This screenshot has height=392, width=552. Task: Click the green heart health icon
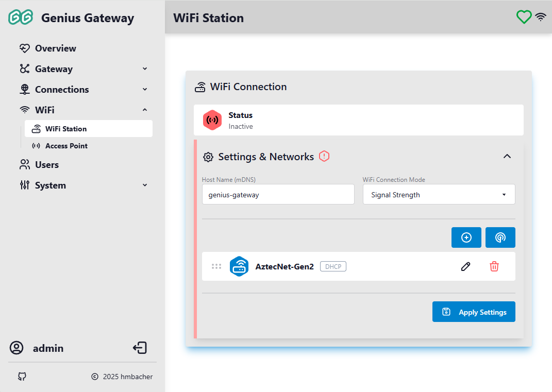524,17
